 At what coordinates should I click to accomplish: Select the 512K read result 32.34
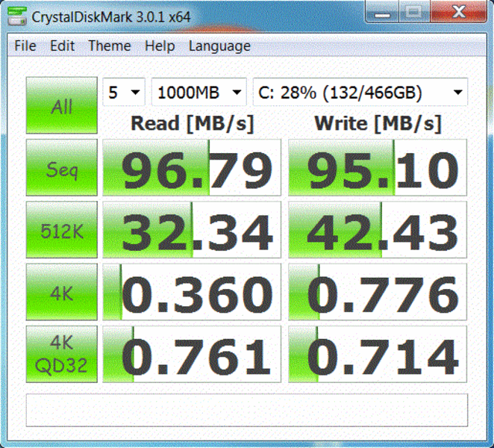(192, 229)
